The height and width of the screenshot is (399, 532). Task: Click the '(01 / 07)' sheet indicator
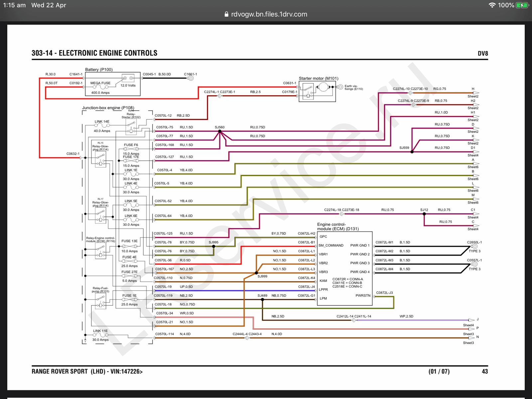coord(439,371)
